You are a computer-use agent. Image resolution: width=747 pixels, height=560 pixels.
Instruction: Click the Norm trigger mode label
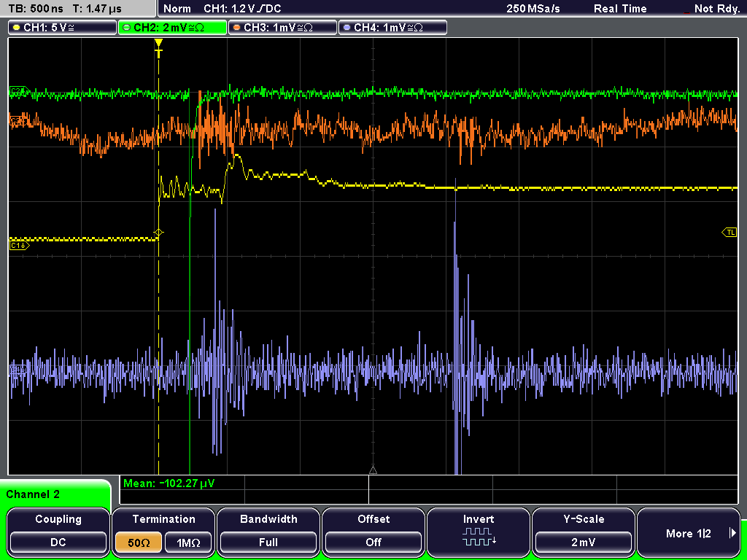click(x=177, y=9)
